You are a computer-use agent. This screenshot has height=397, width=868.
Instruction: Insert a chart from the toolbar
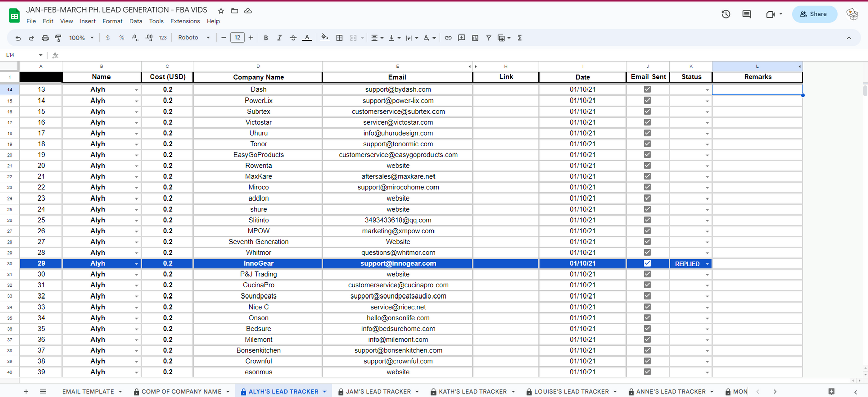[475, 38]
